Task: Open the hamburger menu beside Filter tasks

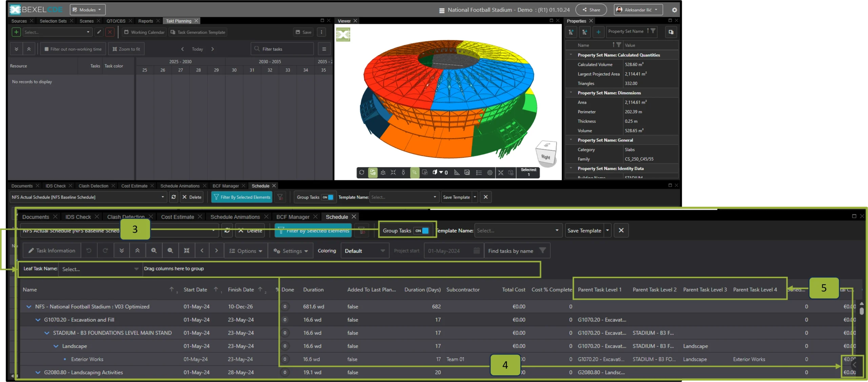Action: 324,49
